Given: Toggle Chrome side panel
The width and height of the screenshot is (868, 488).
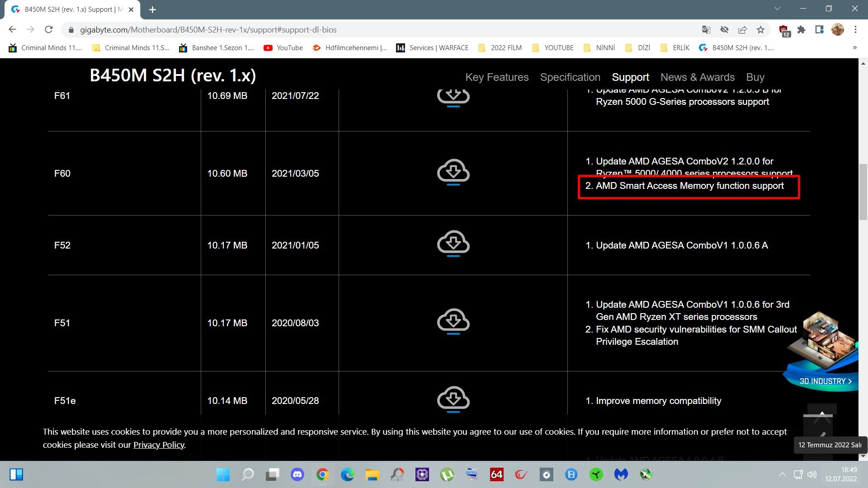Looking at the screenshot, I should click(819, 30).
